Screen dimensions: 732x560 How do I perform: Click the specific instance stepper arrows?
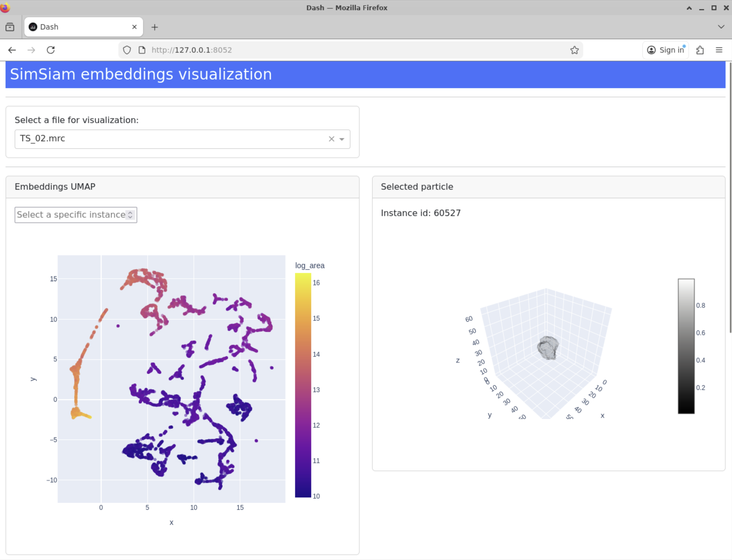(130, 215)
